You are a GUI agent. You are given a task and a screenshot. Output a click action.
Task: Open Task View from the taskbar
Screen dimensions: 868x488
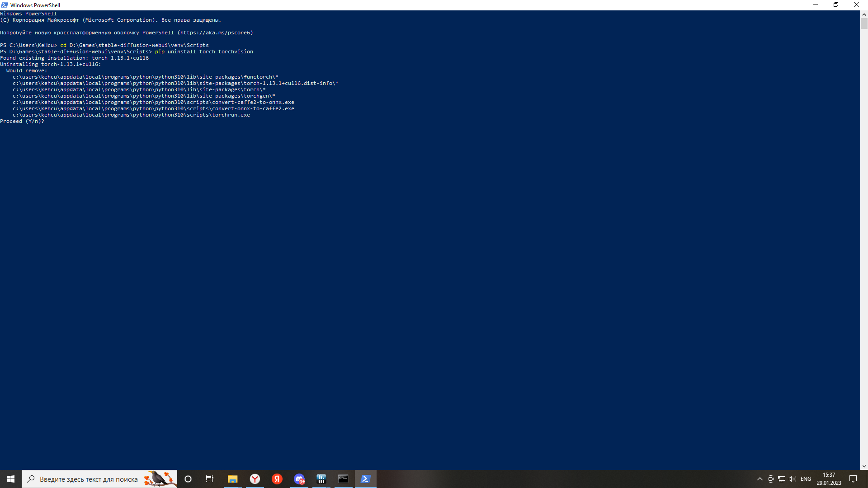click(x=210, y=479)
